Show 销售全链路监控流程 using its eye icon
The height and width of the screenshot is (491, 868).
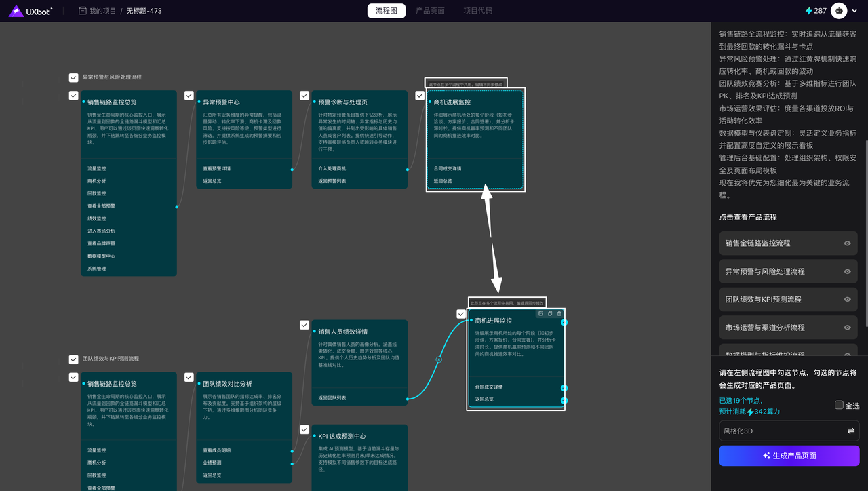(x=847, y=243)
